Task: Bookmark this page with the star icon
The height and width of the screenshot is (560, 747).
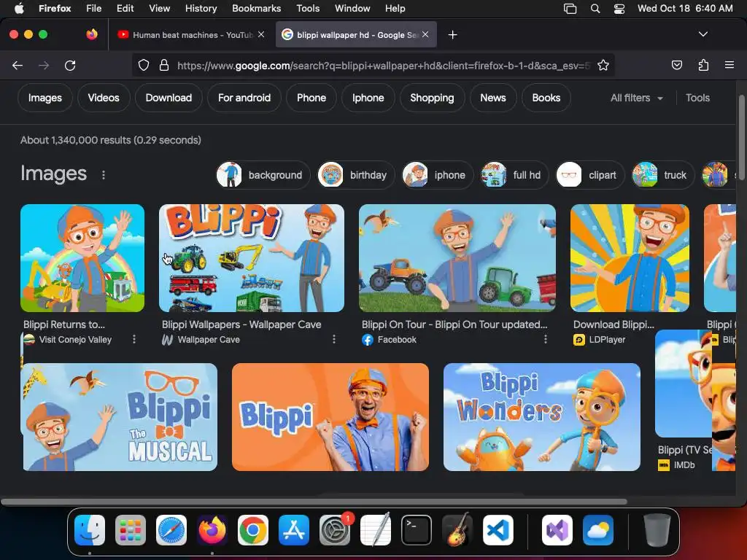Action: tap(603, 65)
